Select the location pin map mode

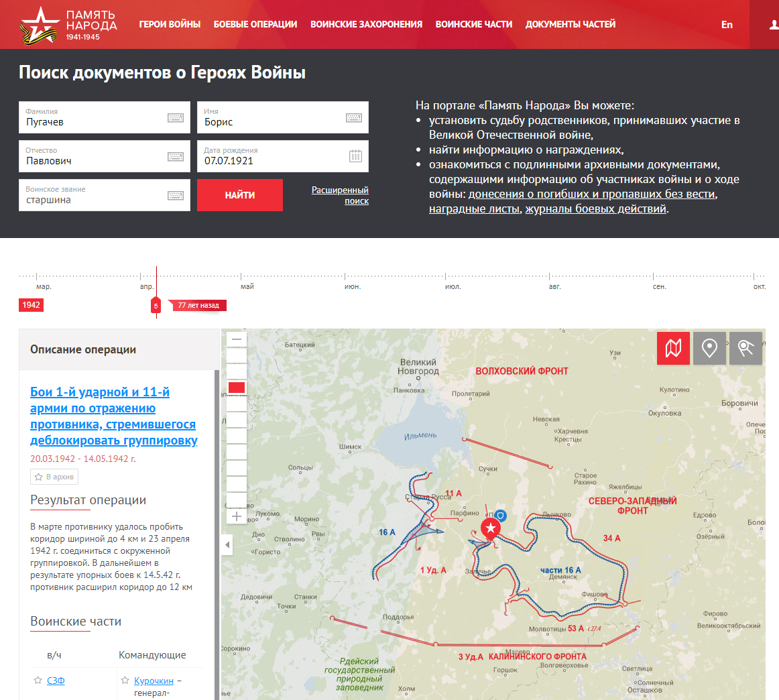coord(709,348)
